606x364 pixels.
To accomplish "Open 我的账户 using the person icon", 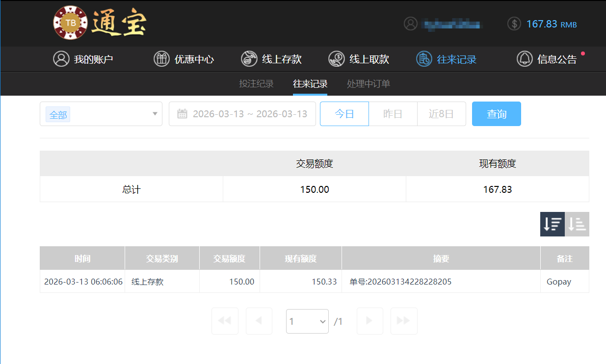I will pyautogui.click(x=61, y=59).
